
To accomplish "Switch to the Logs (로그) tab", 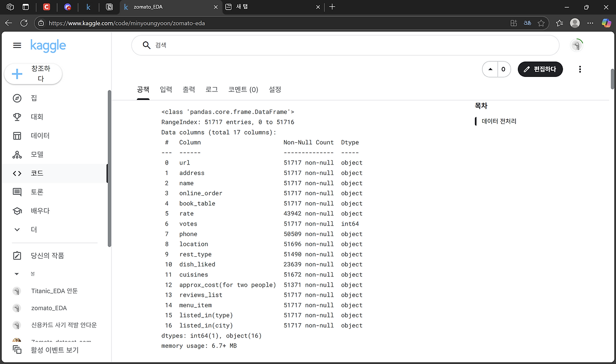I will [212, 89].
